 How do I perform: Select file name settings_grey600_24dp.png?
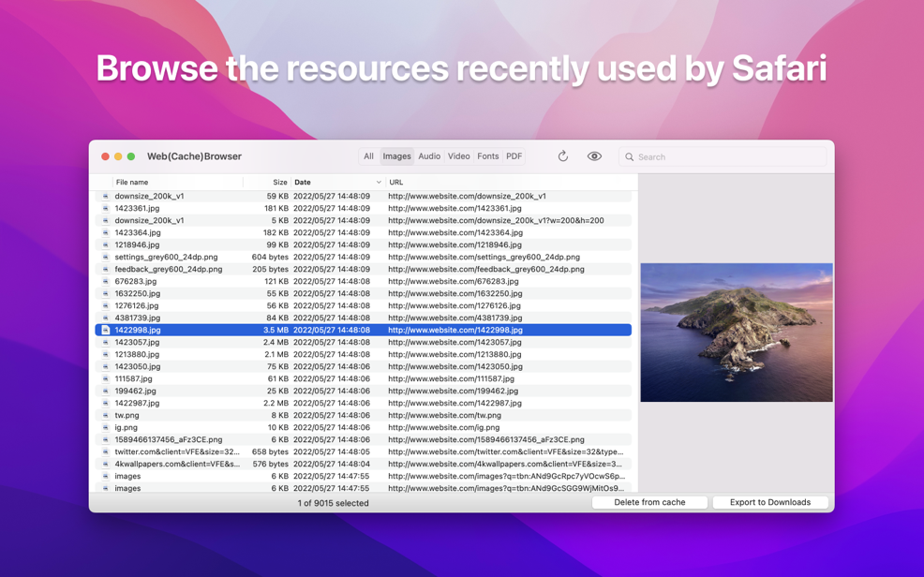coord(166,257)
